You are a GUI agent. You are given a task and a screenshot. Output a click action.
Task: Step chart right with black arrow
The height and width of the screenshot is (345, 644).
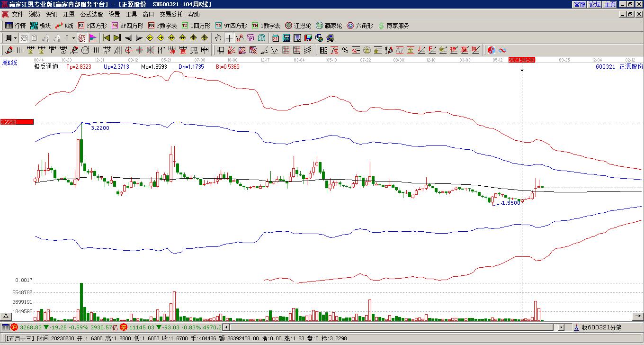tap(139, 38)
